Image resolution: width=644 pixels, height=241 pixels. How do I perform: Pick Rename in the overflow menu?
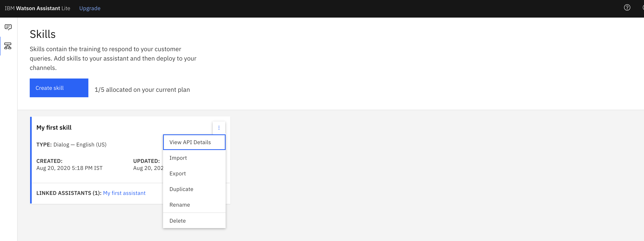[194, 204]
